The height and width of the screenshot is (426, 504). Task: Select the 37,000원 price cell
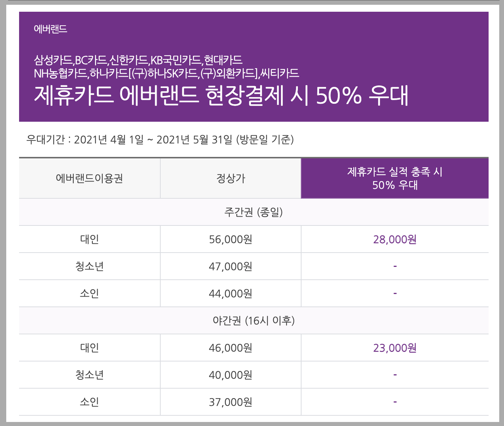coord(231,402)
